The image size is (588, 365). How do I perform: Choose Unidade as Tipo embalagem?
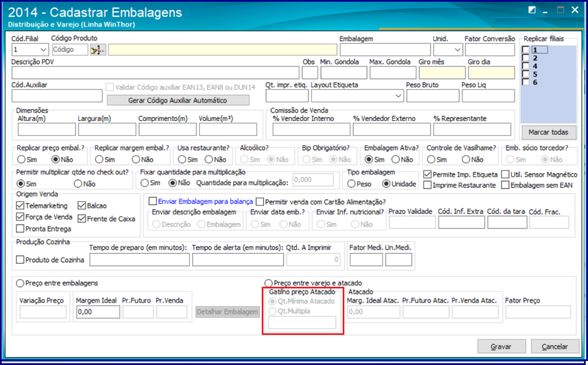[386, 184]
